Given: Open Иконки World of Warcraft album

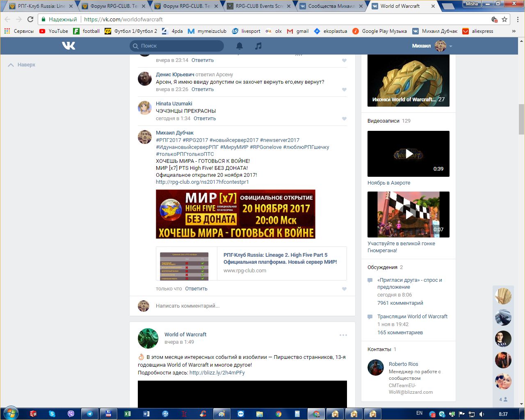Looking at the screenshot, I should click(409, 80).
